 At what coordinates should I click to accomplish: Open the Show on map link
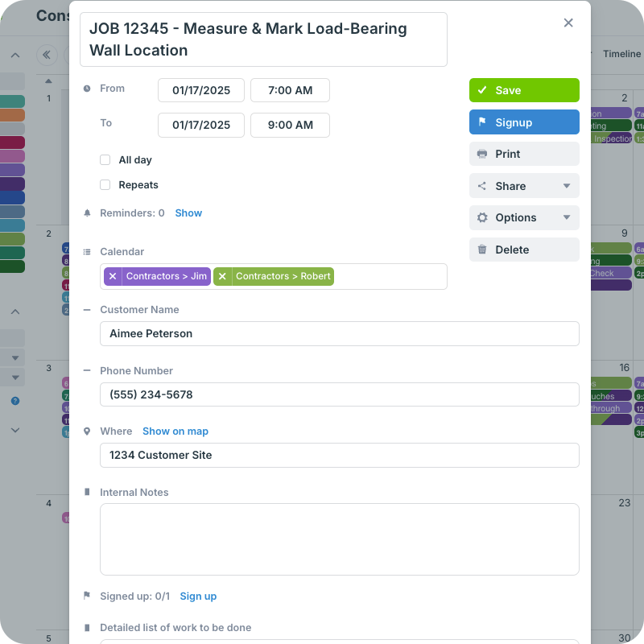175,431
